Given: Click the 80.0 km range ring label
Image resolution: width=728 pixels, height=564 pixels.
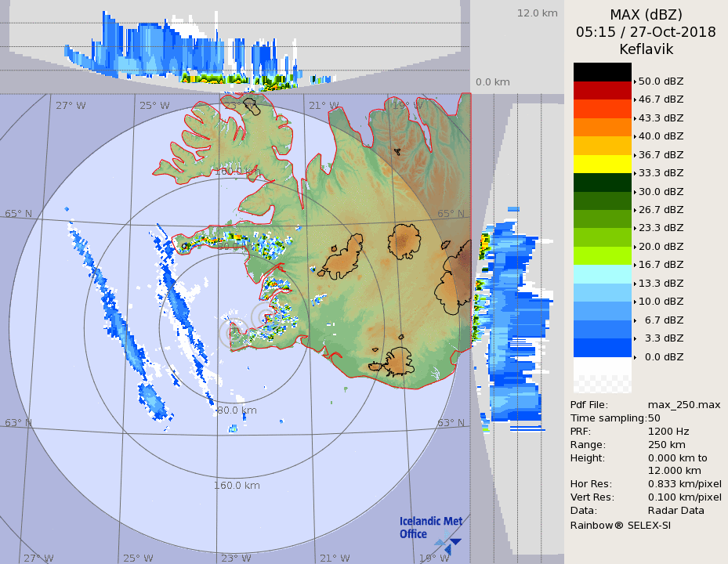Looking at the screenshot, I should coord(237,410).
